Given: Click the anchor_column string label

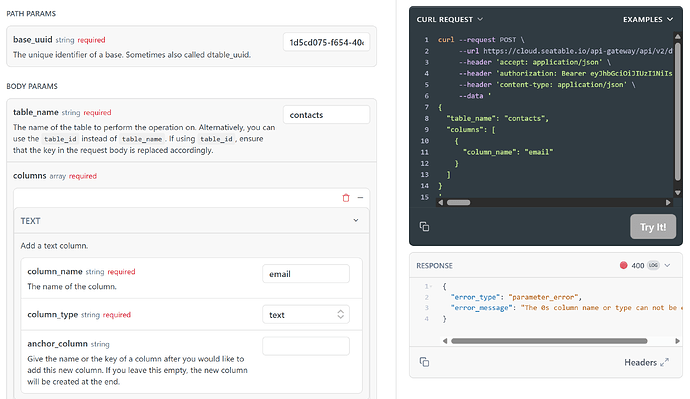Looking at the screenshot, I should click(x=68, y=344).
